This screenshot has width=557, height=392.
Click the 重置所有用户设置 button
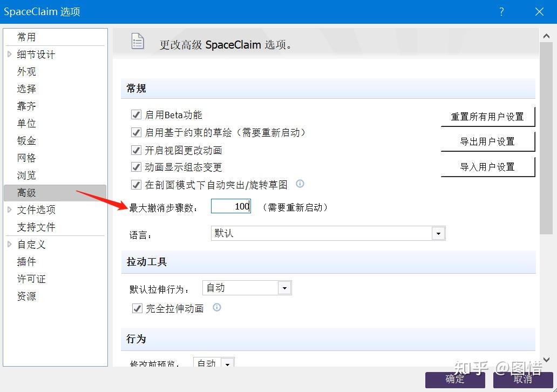pyautogui.click(x=487, y=116)
